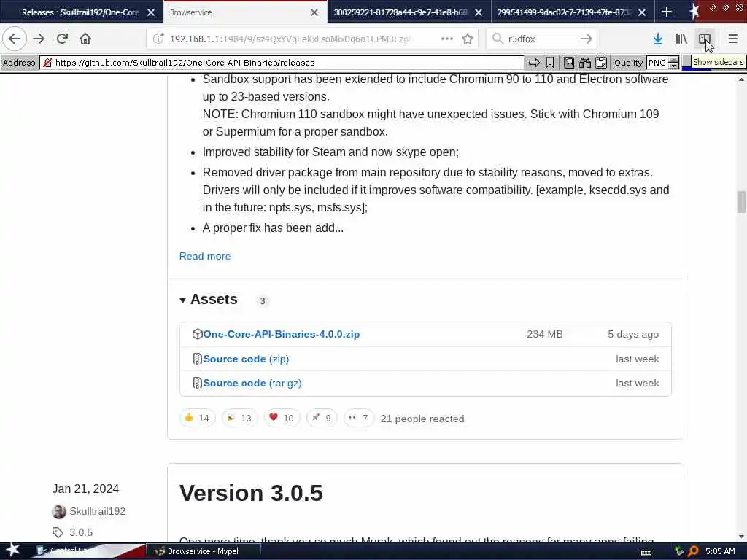Open a new tab with plus
This screenshot has height=560, width=747.
click(x=667, y=12)
